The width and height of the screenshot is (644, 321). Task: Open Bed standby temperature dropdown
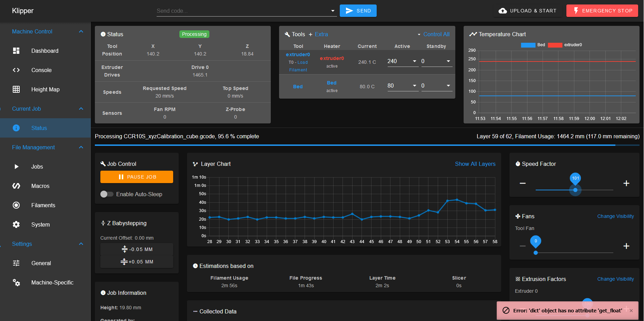448,86
